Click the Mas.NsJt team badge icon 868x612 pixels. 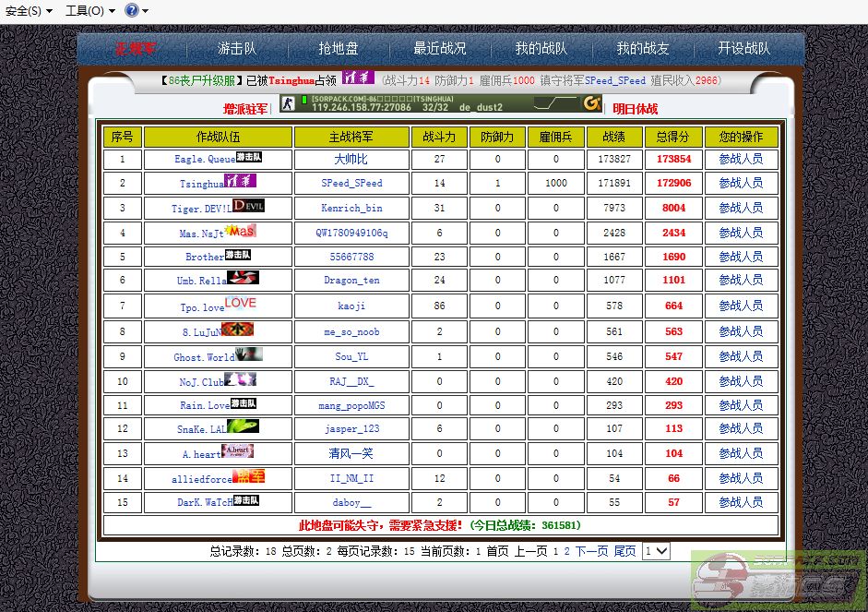pos(240,231)
